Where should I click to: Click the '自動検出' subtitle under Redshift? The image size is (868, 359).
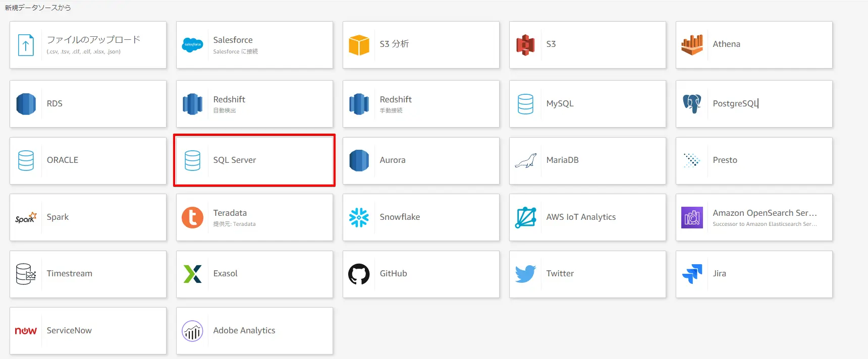(225, 110)
